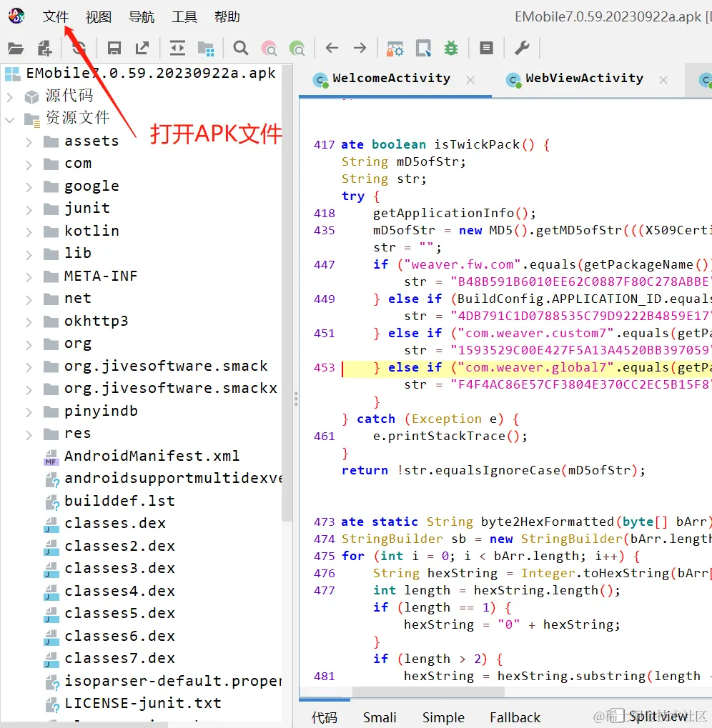Select the Simple view tab
Screen dimensions: 712x728
pos(443,717)
